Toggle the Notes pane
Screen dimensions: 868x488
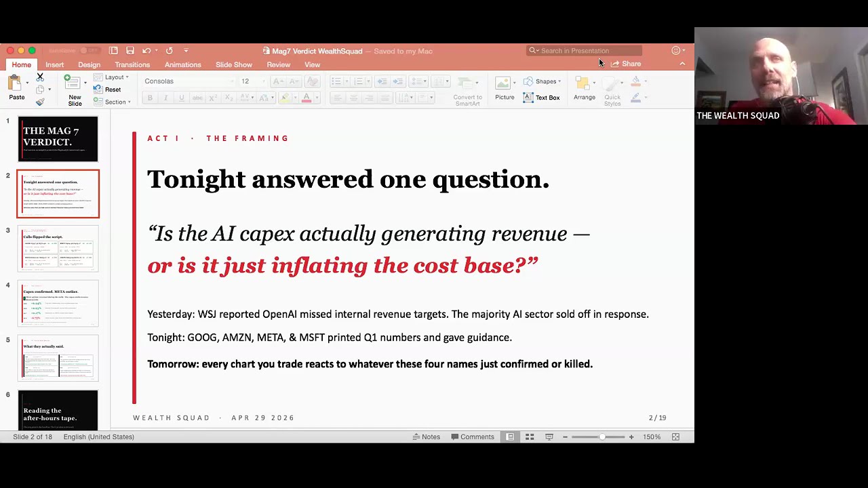pos(427,437)
